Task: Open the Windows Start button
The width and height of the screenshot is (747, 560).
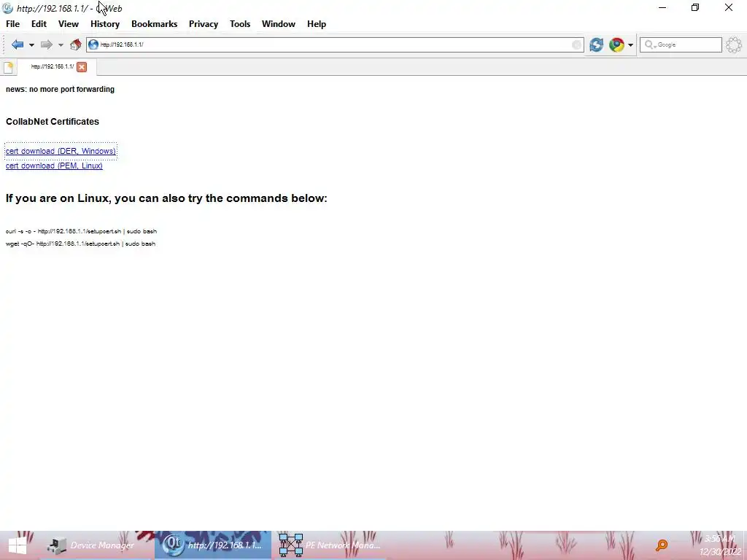Action: 18,545
